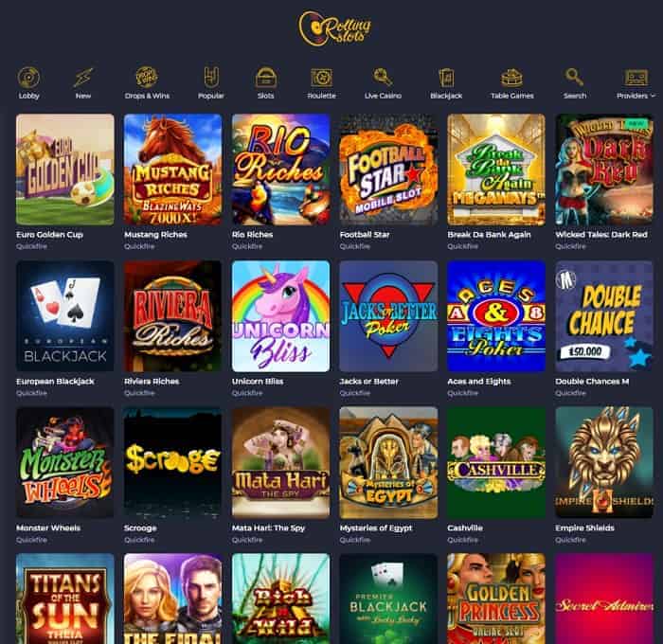Open the Golden Princess game thumbnail

click(496, 599)
